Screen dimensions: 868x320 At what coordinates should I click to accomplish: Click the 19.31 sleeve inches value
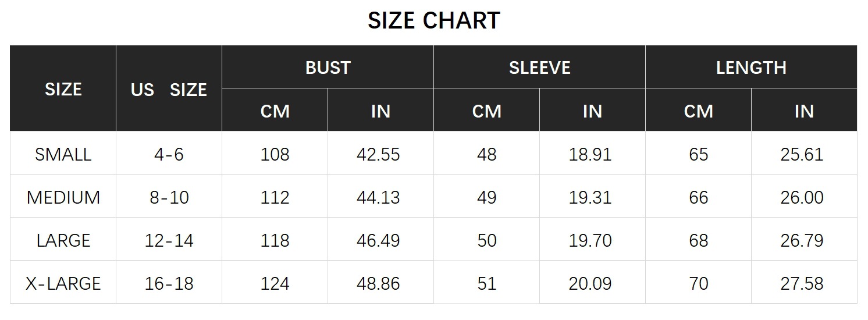[590, 197]
